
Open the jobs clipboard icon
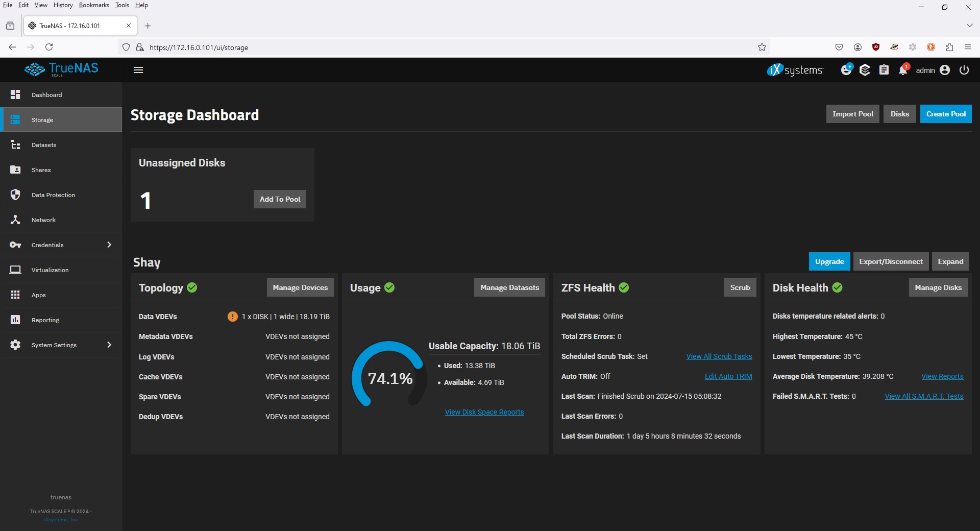click(884, 70)
